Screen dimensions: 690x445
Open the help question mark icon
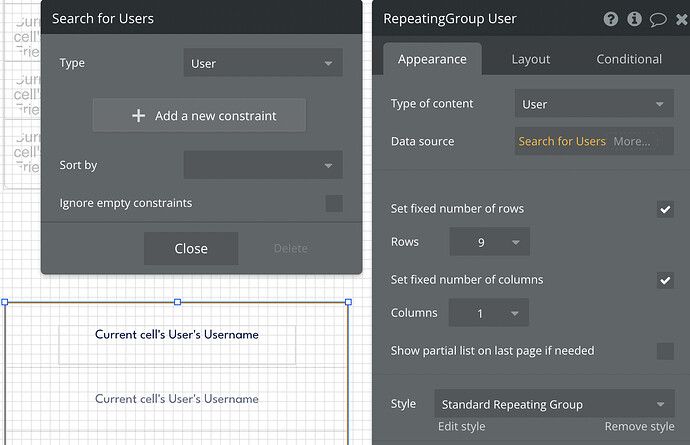coord(611,19)
